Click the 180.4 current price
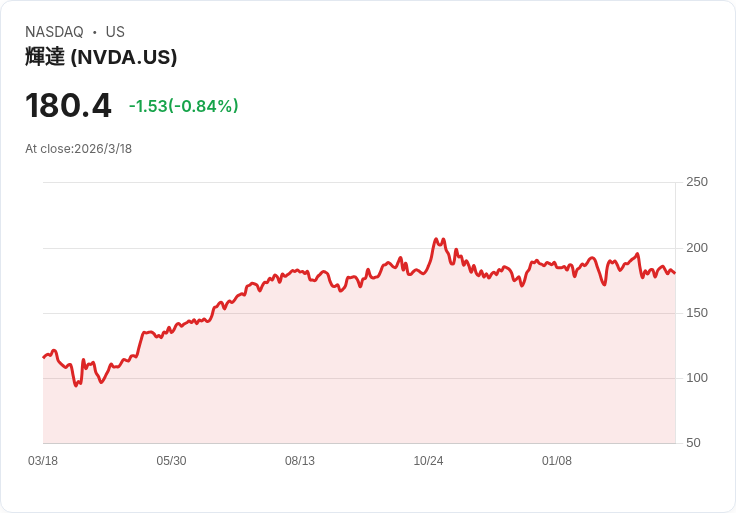 click(x=68, y=106)
